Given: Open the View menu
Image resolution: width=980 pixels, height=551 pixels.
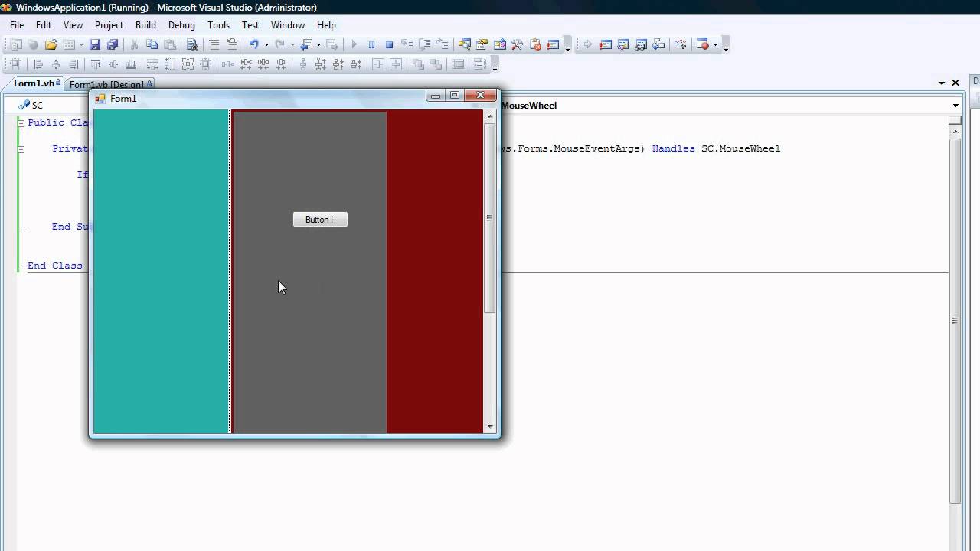Looking at the screenshot, I should click(73, 25).
